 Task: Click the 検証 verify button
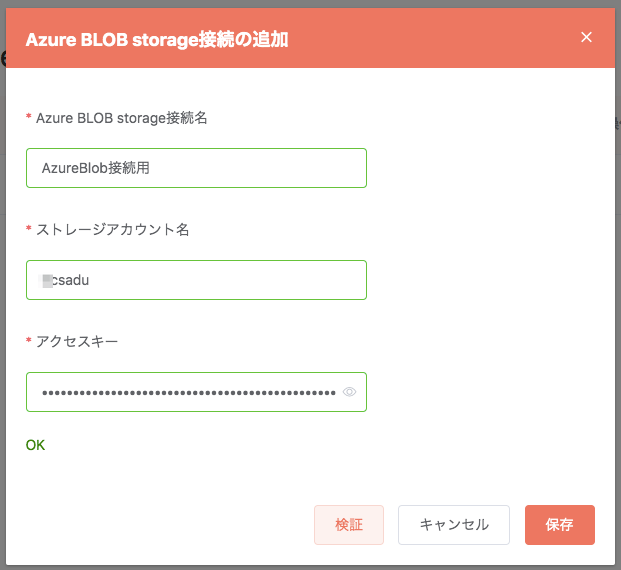(x=349, y=525)
